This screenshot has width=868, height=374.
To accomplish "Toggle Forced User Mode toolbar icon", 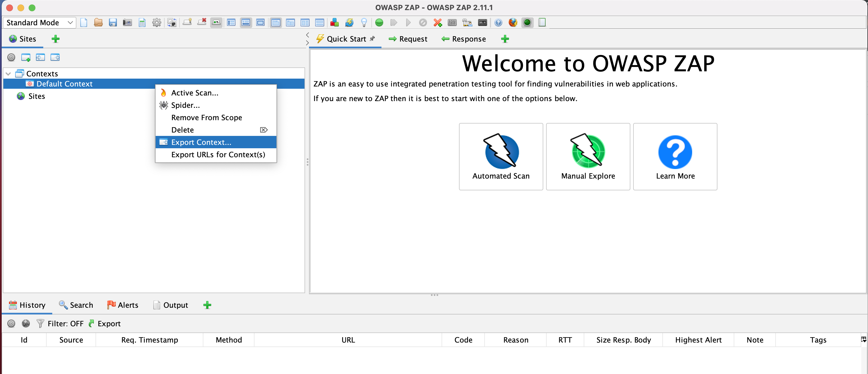I will pos(467,22).
